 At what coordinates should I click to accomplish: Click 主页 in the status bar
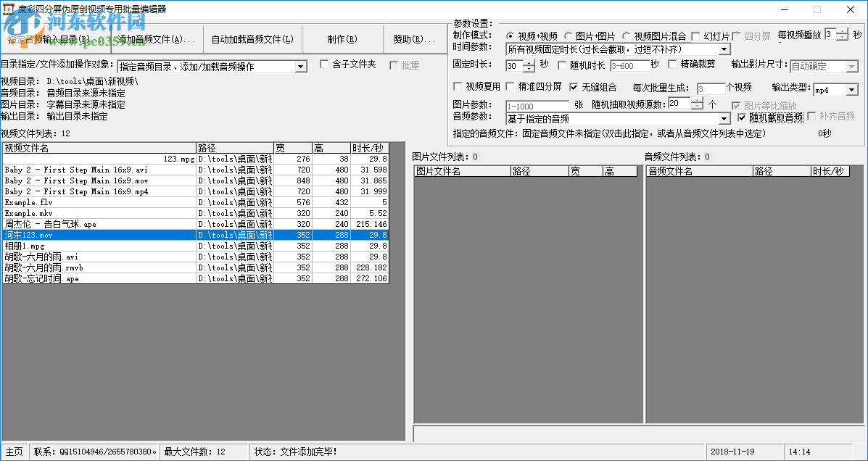[x=15, y=452]
